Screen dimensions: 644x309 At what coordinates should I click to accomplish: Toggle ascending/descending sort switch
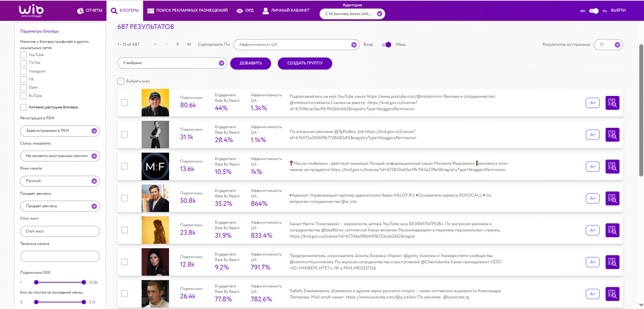pos(386,45)
